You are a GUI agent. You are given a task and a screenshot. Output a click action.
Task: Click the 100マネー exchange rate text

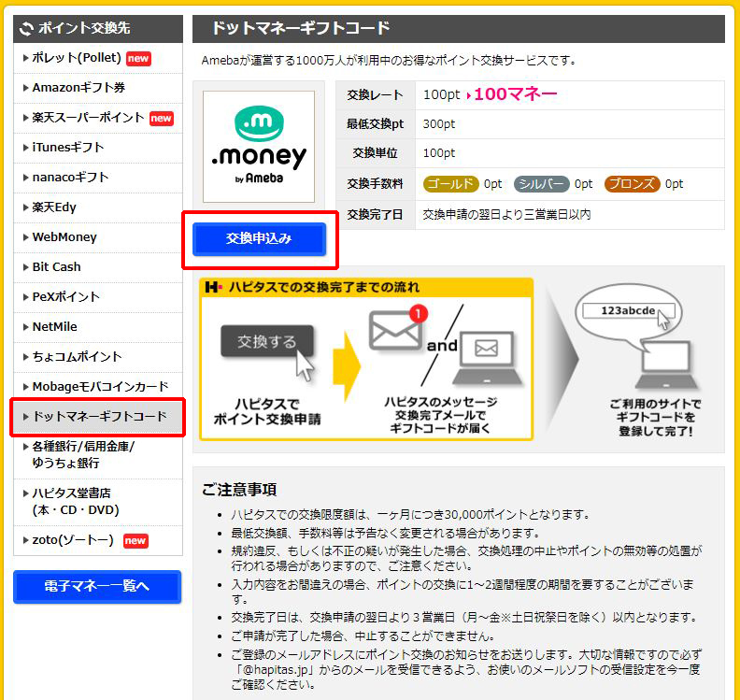click(516, 94)
